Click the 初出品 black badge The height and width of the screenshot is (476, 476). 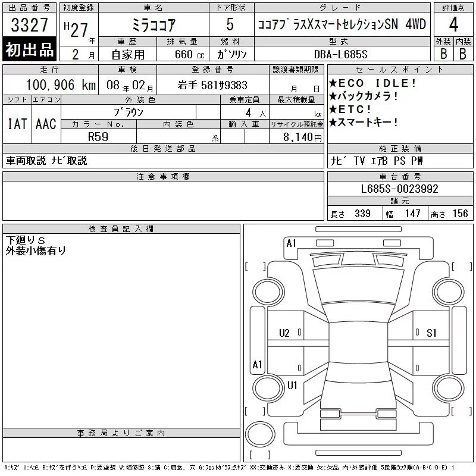29,49
